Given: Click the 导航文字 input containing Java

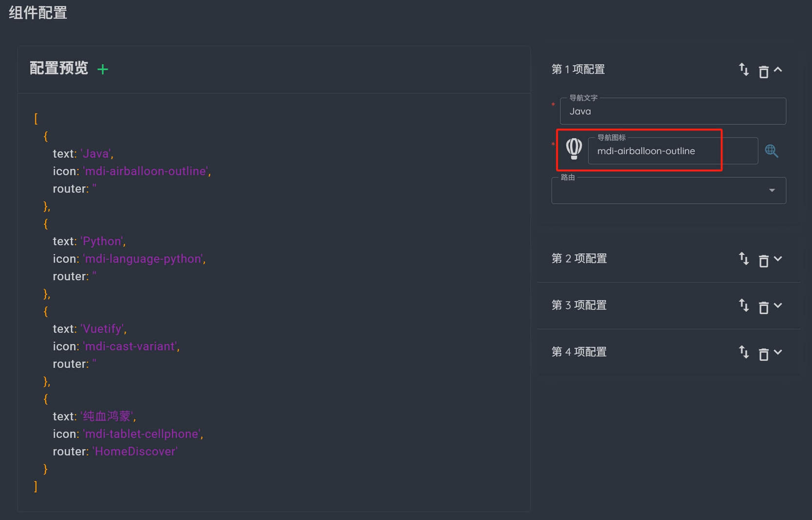Looking at the screenshot, I should (673, 111).
